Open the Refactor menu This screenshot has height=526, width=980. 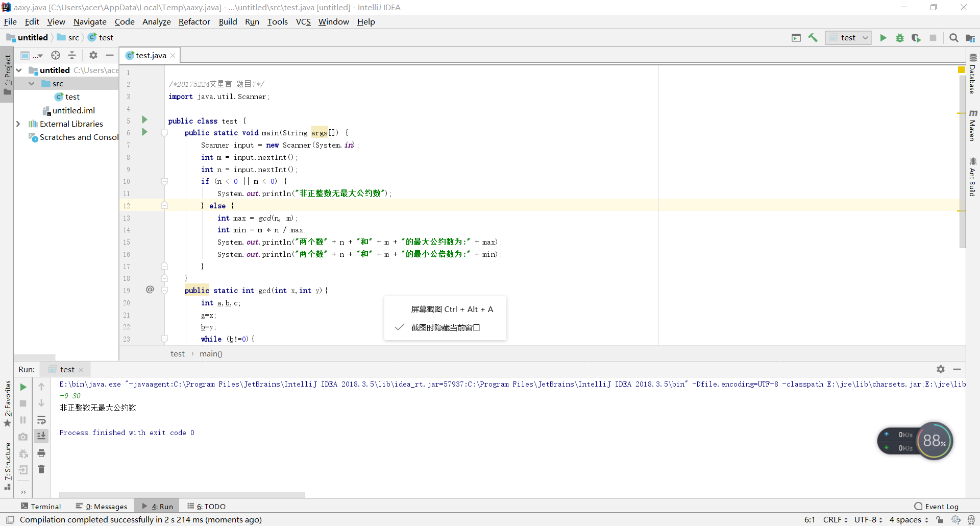click(x=194, y=21)
